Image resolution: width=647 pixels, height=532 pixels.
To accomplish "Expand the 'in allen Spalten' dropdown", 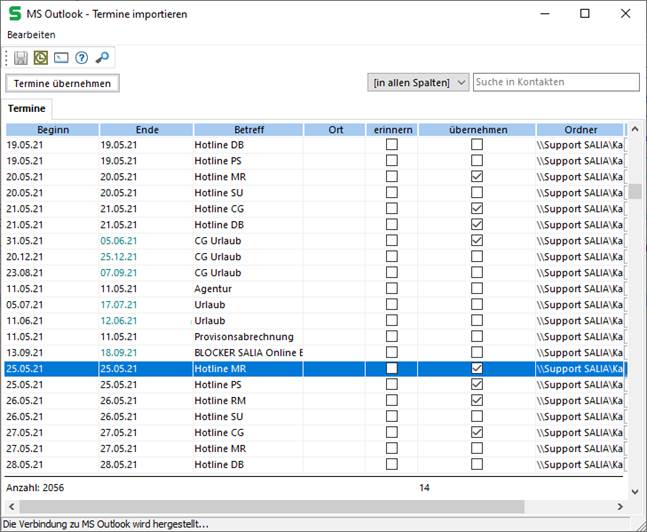I will (419, 83).
